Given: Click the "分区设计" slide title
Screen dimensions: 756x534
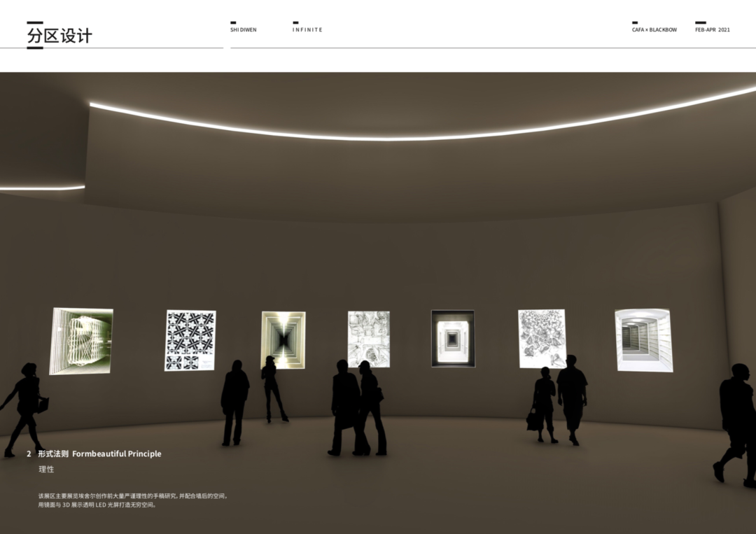Looking at the screenshot, I should pyautogui.click(x=59, y=36).
